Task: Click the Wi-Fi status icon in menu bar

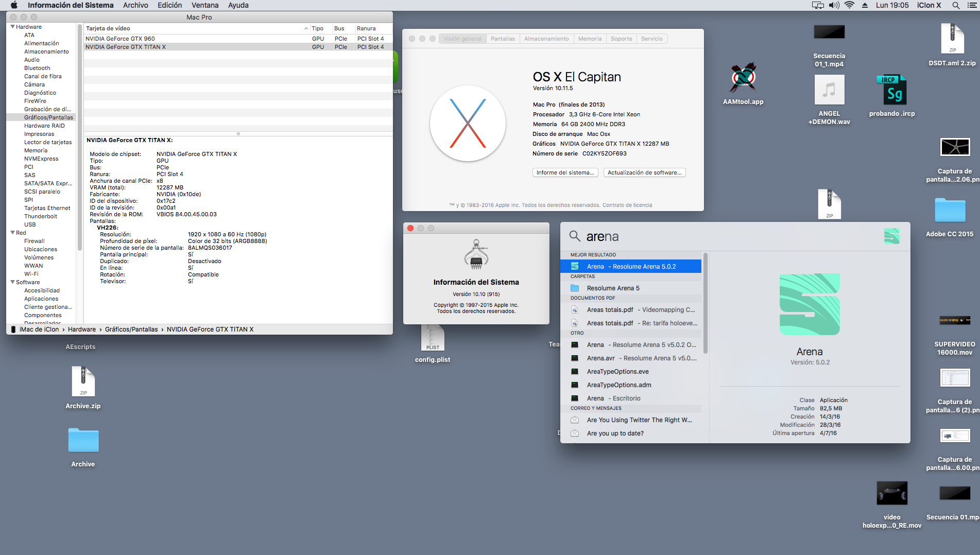Action: click(x=849, y=5)
